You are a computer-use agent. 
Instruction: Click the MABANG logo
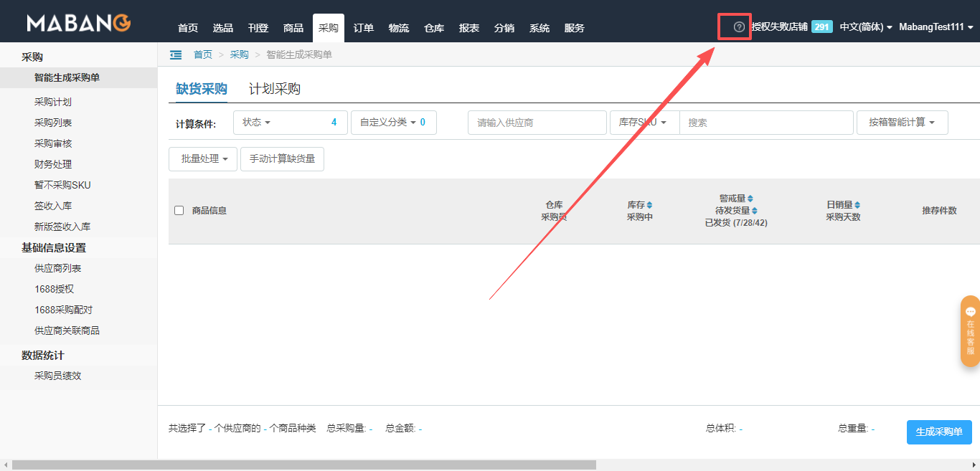pyautogui.click(x=79, y=24)
